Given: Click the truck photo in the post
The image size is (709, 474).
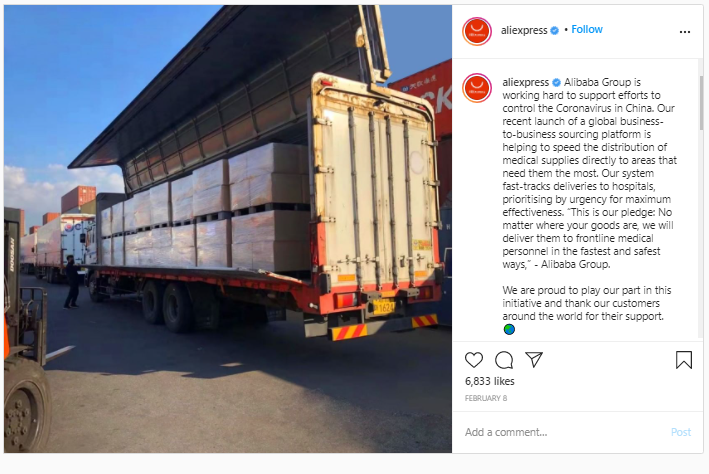Looking at the screenshot, I should tap(228, 229).
